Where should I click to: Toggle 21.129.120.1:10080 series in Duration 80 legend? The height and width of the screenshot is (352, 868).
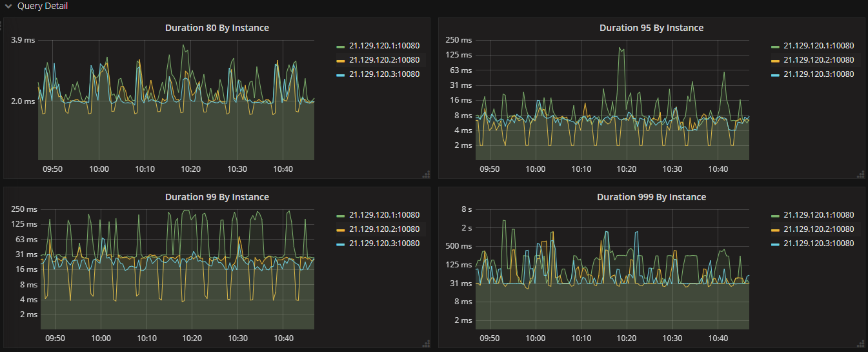pos(384,46)
